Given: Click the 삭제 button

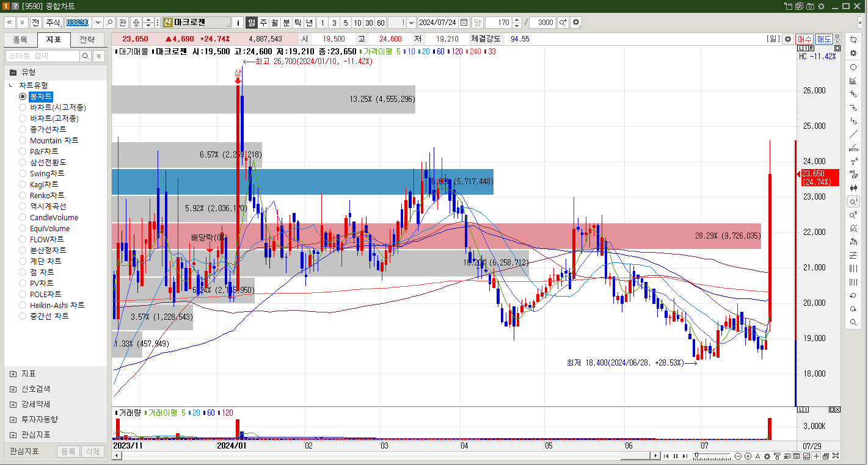Looking at the screenshot, I should [93, 452].
